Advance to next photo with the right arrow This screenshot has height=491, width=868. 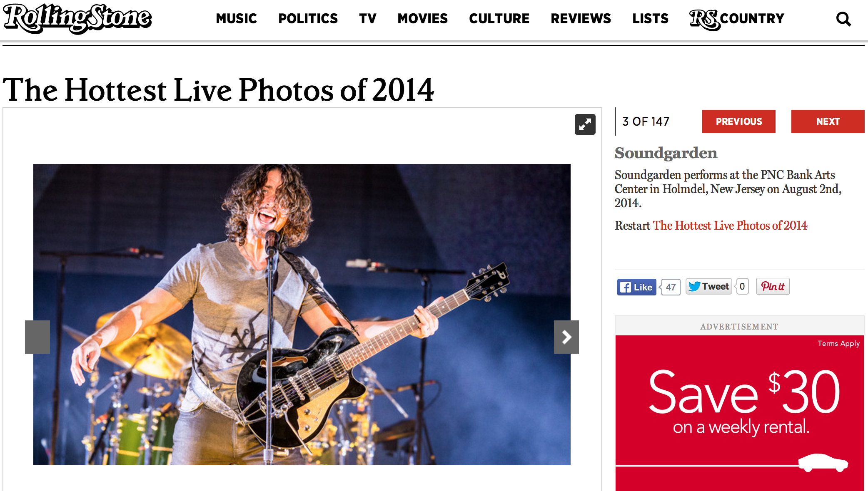click(x=566, y=337)
